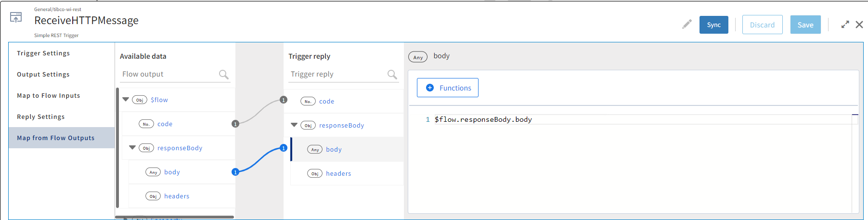Click the Discard button

tap(762, 25)
